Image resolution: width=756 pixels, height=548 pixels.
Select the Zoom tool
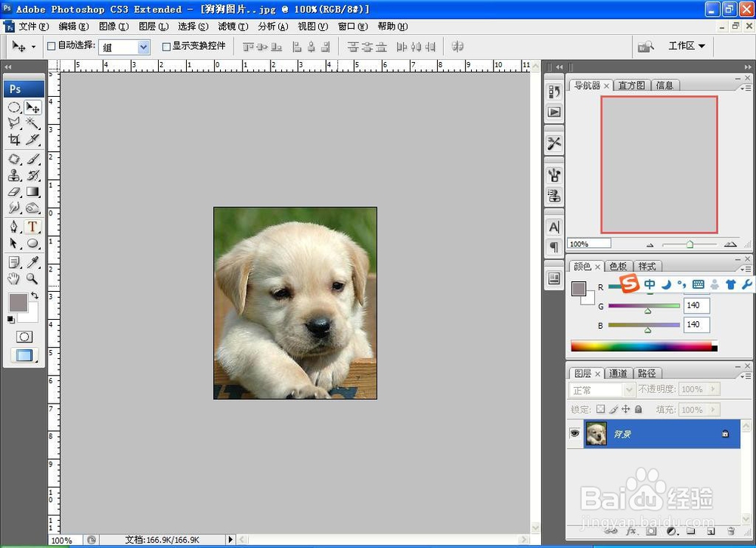tap(33, 278)
